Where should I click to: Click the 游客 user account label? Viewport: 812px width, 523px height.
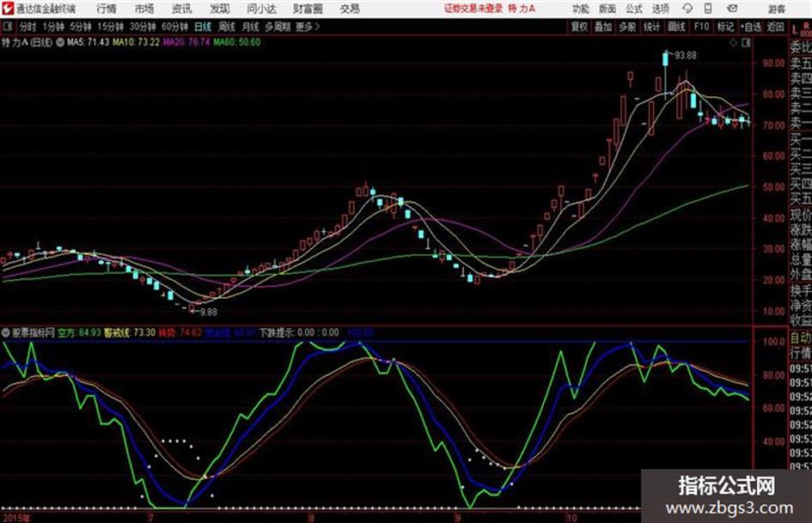point(776,9)
